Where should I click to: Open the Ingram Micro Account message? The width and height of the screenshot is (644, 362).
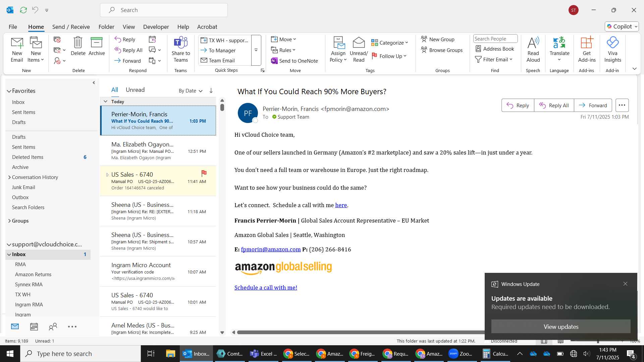pos(158,271)
